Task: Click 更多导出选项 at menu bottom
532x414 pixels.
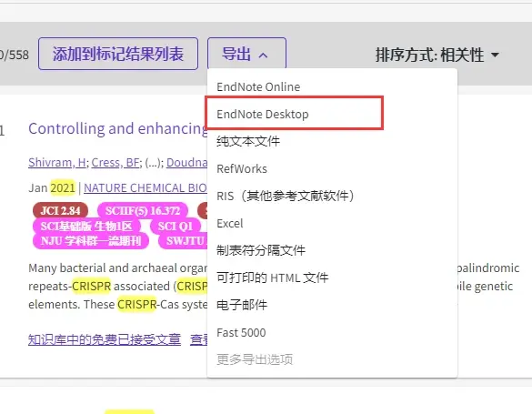Action: (x=255, y=359)
